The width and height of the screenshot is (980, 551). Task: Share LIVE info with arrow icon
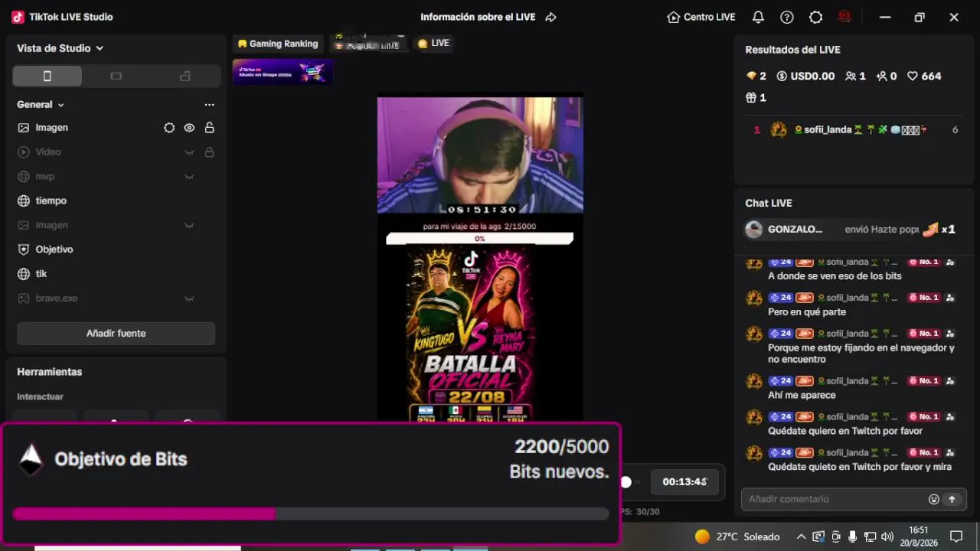pos(550,17)
